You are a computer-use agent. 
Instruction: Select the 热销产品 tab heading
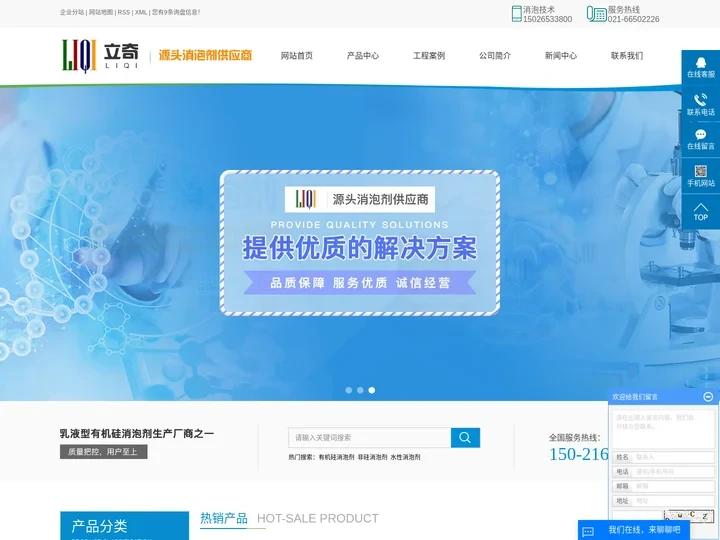[x=224, y=518]
